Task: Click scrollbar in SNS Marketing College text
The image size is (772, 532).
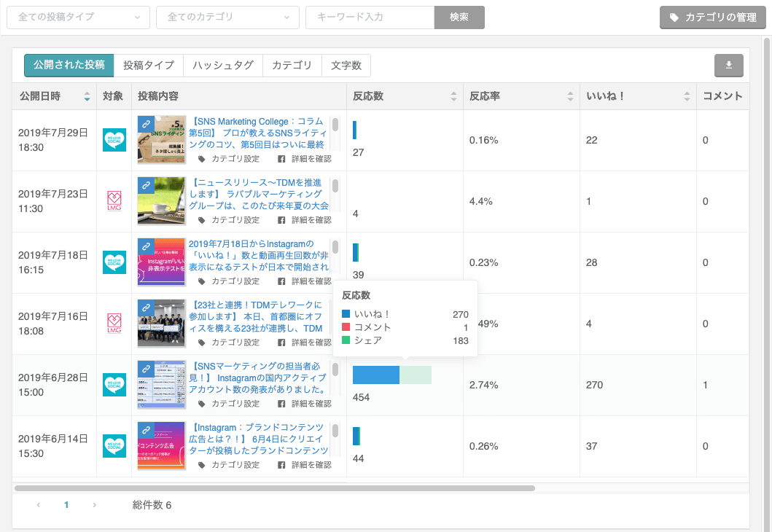Action: (335, 125)
